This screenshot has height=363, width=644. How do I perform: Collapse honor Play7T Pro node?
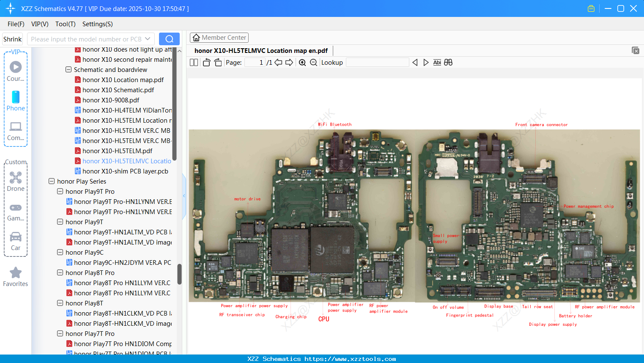pos(60,333)
